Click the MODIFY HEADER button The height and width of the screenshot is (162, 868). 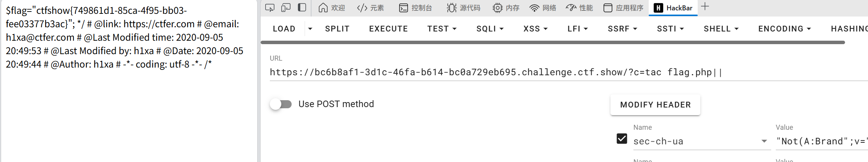(x=655, y=105)
